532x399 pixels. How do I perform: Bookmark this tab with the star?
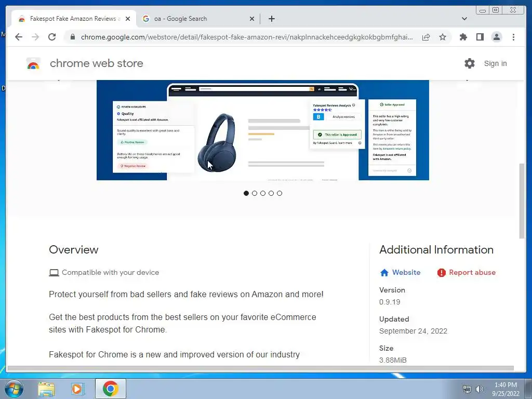443,37
